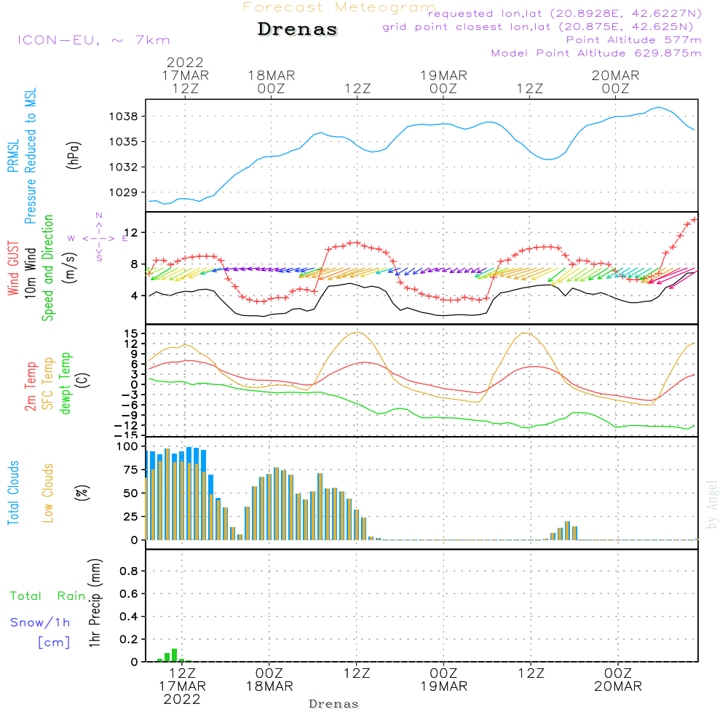Click the green 'dewpt Temp' label

coord(65,383)
